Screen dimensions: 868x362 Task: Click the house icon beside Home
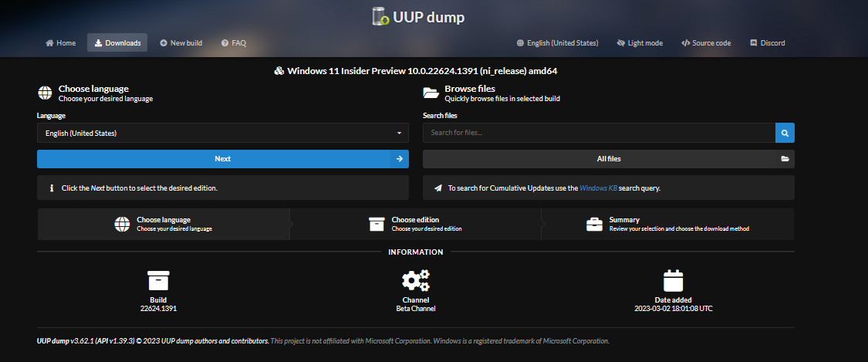pos(49,42)
